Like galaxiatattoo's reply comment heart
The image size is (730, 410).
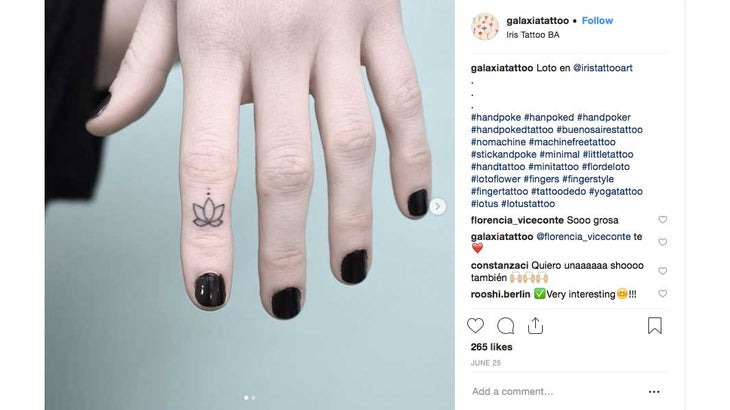tap(662, 242)
